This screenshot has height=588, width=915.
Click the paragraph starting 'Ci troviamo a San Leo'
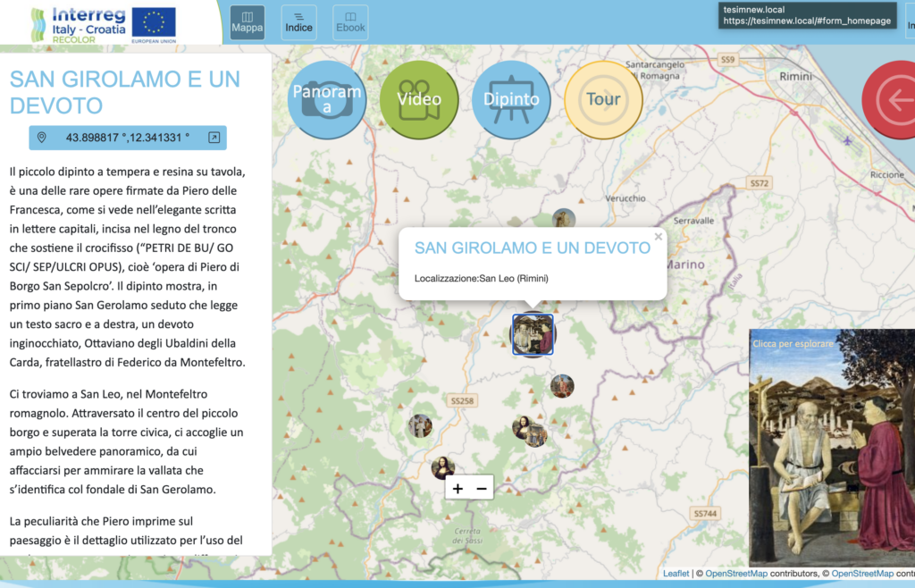pyautogui.click(x=127, y=441)
